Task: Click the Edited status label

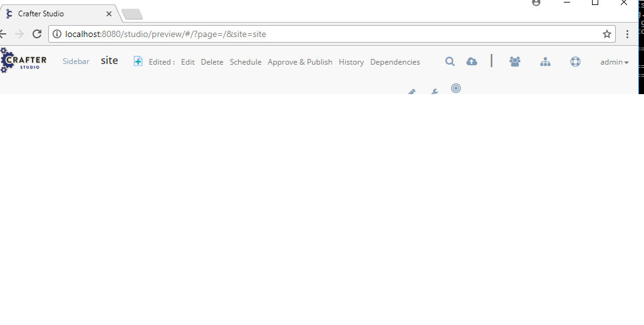Action: click(162, 62)
